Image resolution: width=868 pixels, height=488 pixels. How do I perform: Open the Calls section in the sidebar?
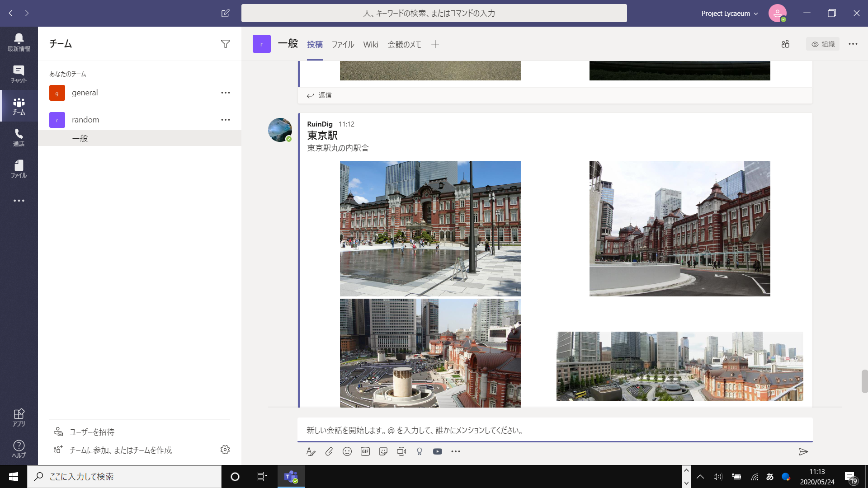pyautogui.click(x=19, y=137)
